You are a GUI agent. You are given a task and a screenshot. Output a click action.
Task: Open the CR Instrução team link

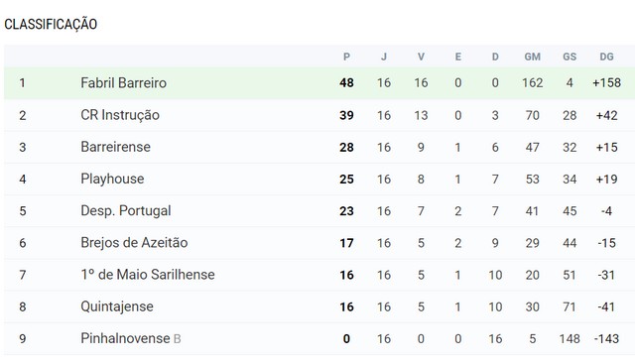[120, 115]
